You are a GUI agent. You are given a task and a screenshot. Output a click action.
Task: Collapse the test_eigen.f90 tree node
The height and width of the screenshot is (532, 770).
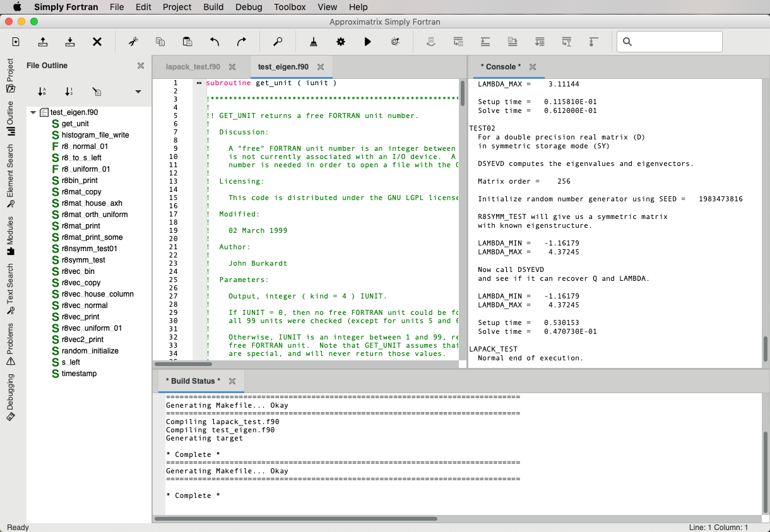(x=33, y=112)
